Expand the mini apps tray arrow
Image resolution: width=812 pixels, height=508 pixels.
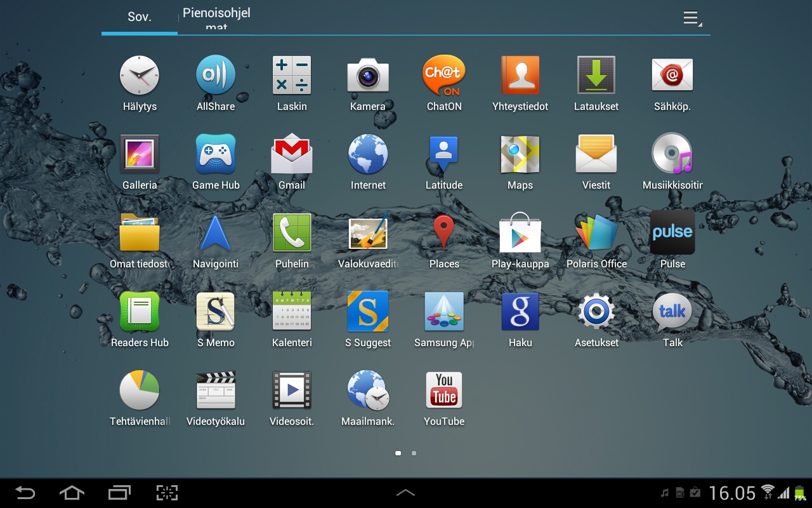pyautogui.click(x=406, y=493)
